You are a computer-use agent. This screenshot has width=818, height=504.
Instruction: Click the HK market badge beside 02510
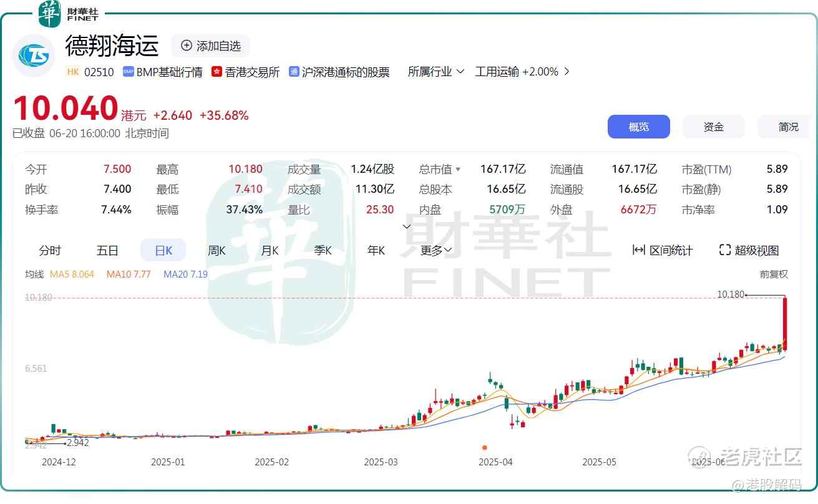point(73,72)
